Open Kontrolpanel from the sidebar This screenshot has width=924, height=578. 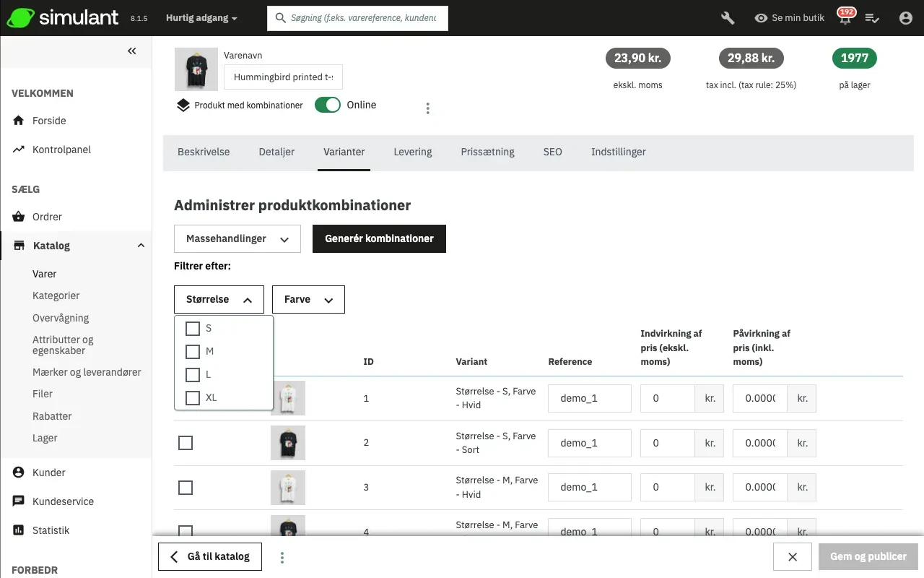click(x=61, y=150)
